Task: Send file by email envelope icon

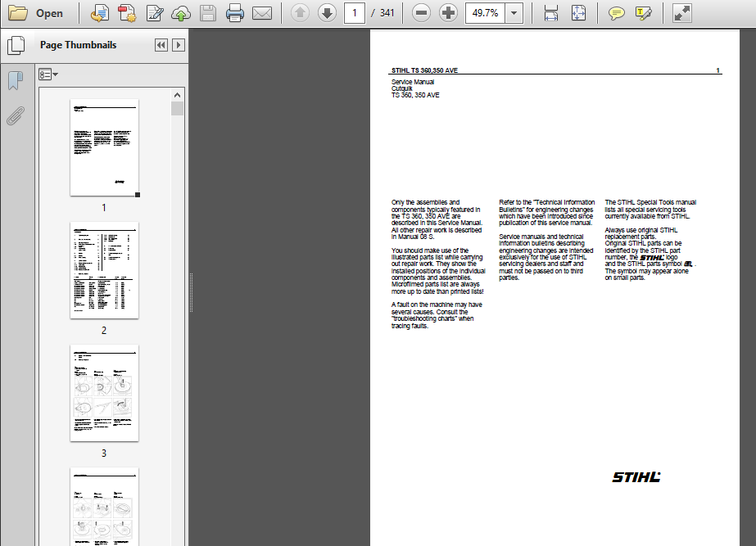Action: (262, 13)
